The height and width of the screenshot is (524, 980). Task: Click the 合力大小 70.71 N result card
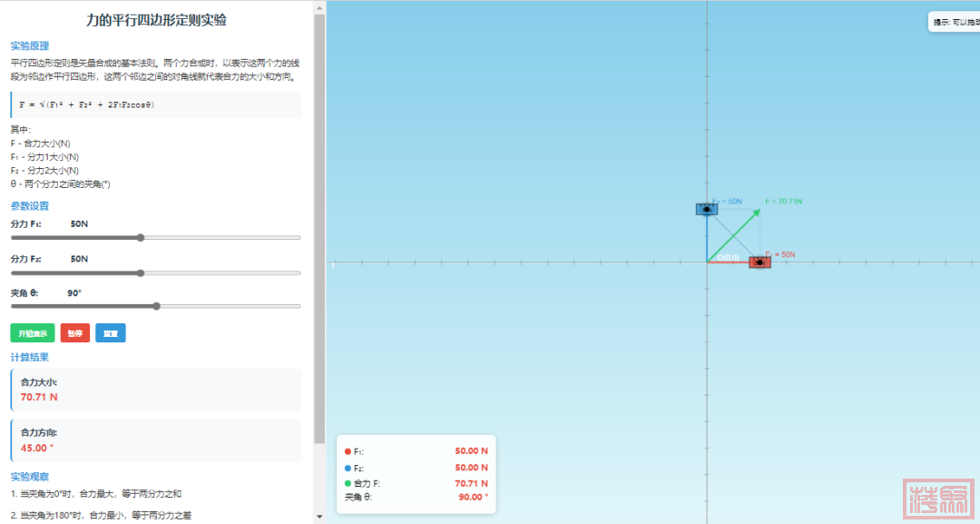(155, 390)
